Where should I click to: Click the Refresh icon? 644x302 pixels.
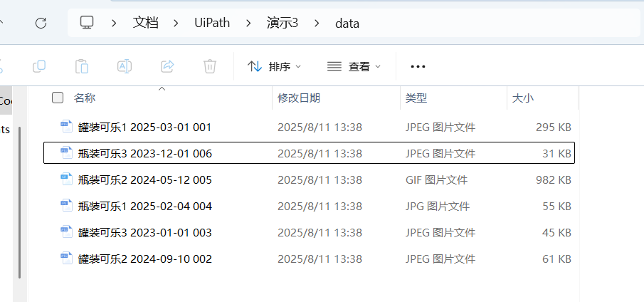point(41,23)
